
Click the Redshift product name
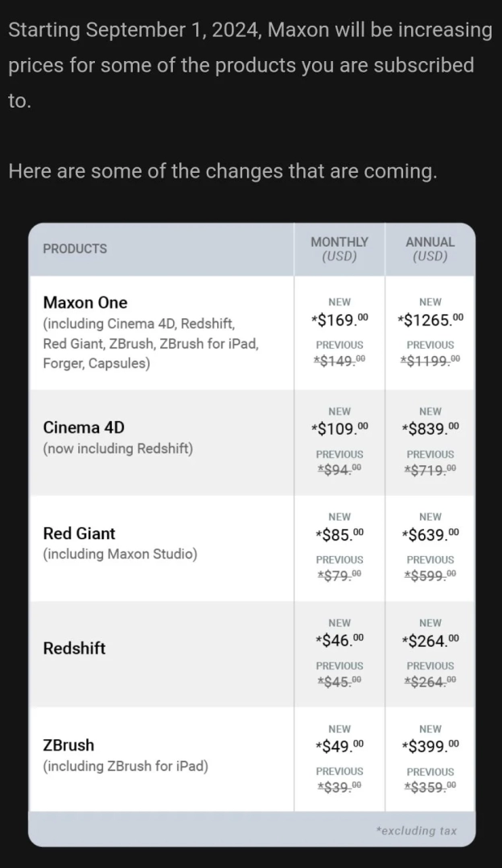[74, 649]
